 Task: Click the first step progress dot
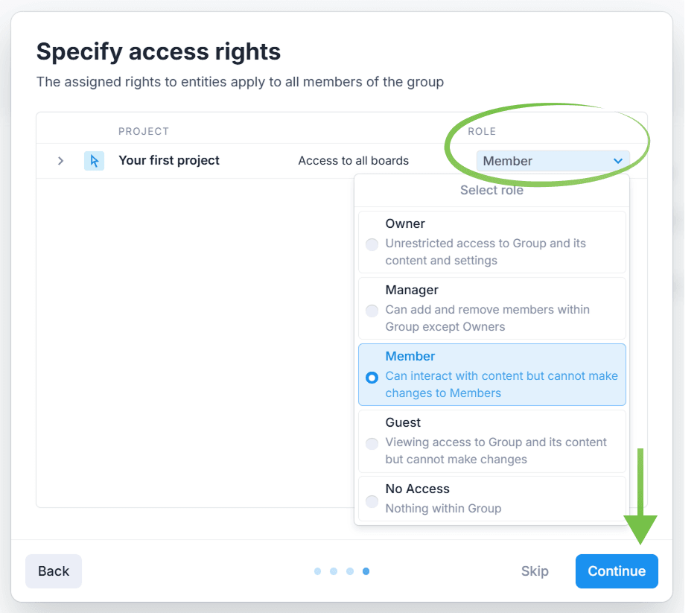click(x=317, y=571)
